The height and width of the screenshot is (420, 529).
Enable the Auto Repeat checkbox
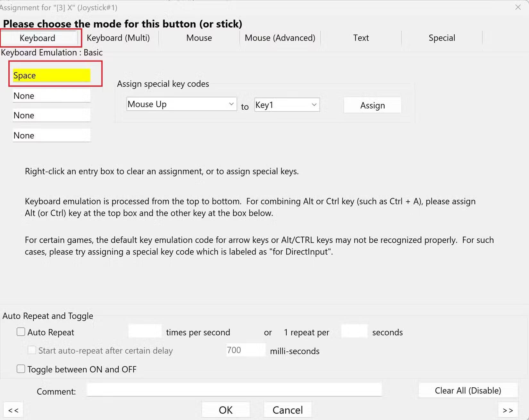(21, 332)
